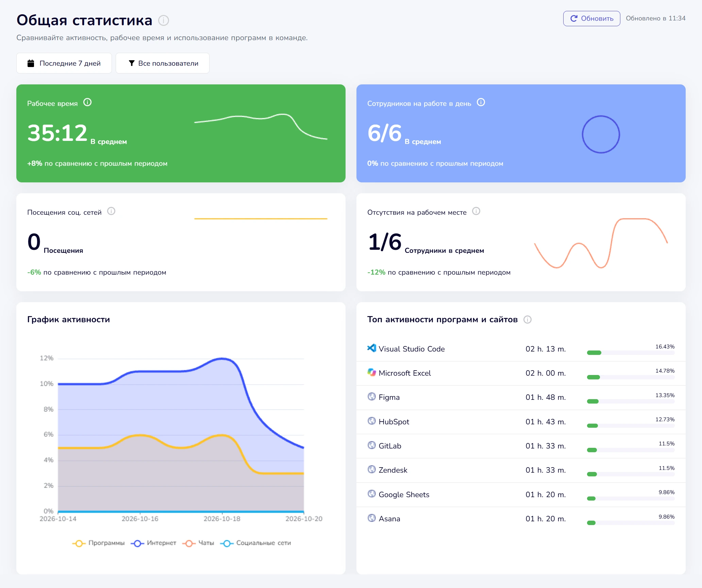Click info icon beside Топ активности программ и сайтов
The height and width of the screenshot is (588, 702).
(x=528, y=320)
